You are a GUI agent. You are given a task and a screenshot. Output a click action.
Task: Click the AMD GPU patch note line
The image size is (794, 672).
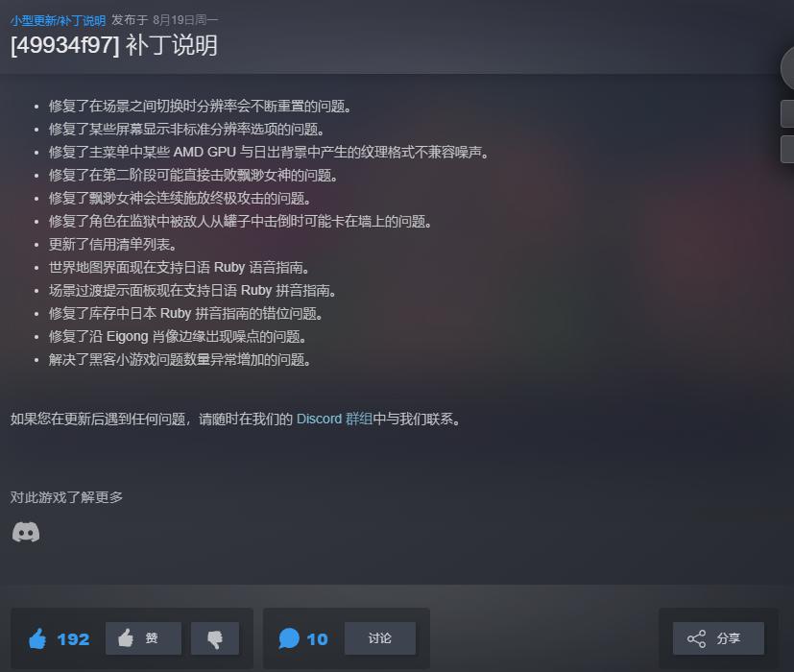click(270, 152)
